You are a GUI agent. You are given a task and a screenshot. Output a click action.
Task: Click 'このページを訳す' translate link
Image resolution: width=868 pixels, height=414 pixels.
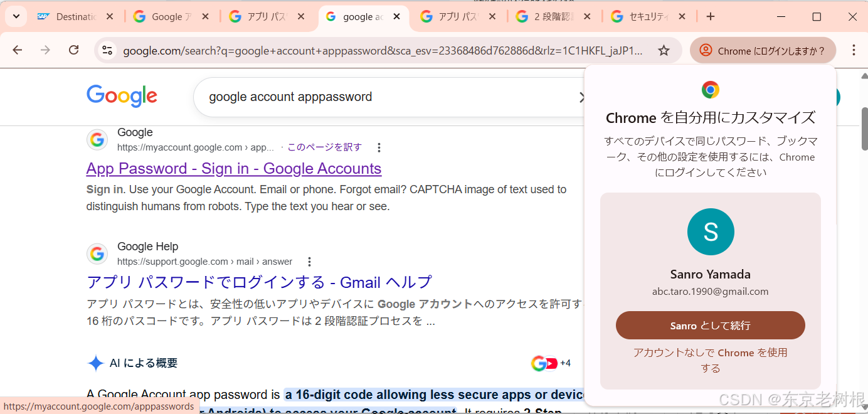[x=324, y=147]
